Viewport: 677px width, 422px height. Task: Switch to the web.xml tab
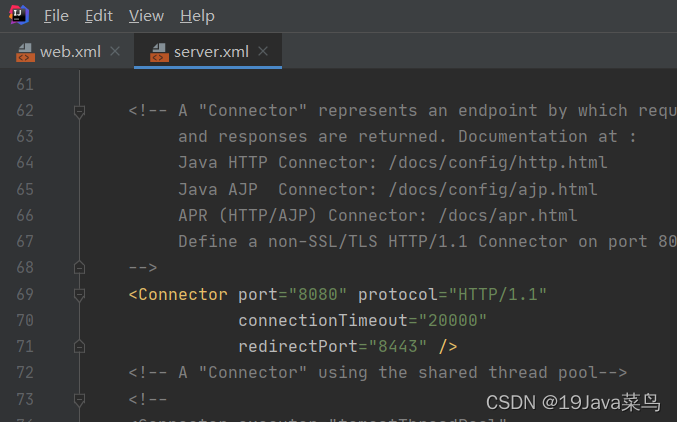[x=66, y=51]
